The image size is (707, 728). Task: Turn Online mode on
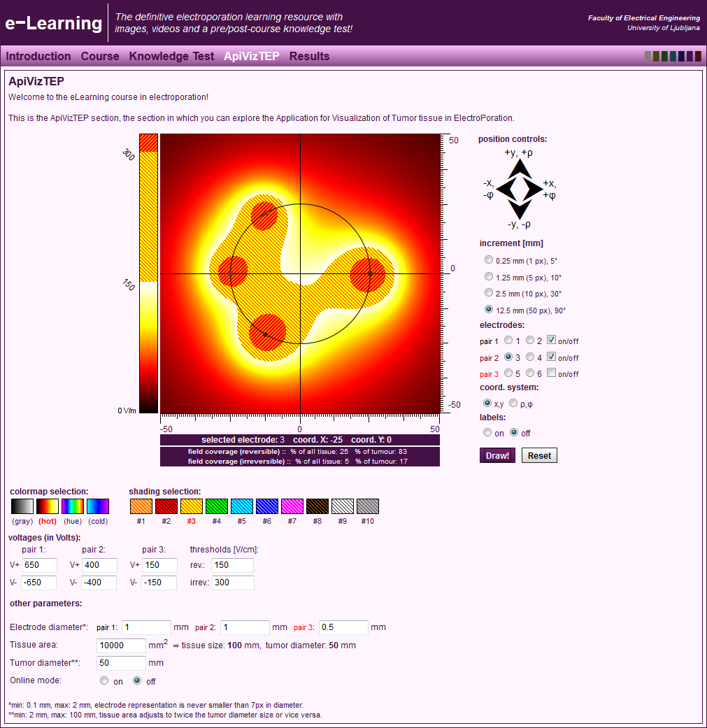point(104,680)
